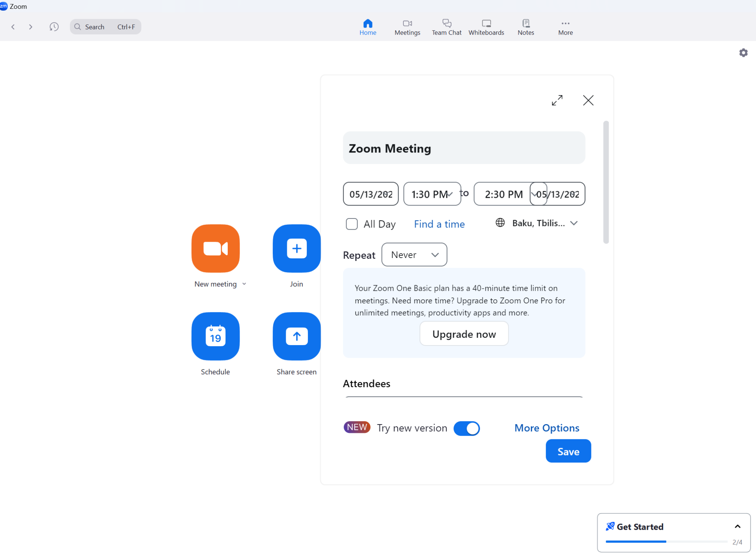Start a New meeting

click(x=215, y=248)
